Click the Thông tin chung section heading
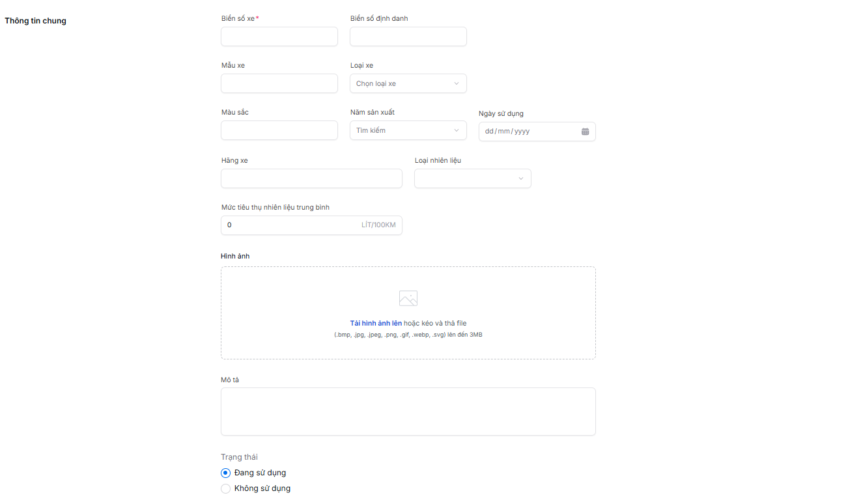Viewport: 846px width, 504px height. point(36,21)
